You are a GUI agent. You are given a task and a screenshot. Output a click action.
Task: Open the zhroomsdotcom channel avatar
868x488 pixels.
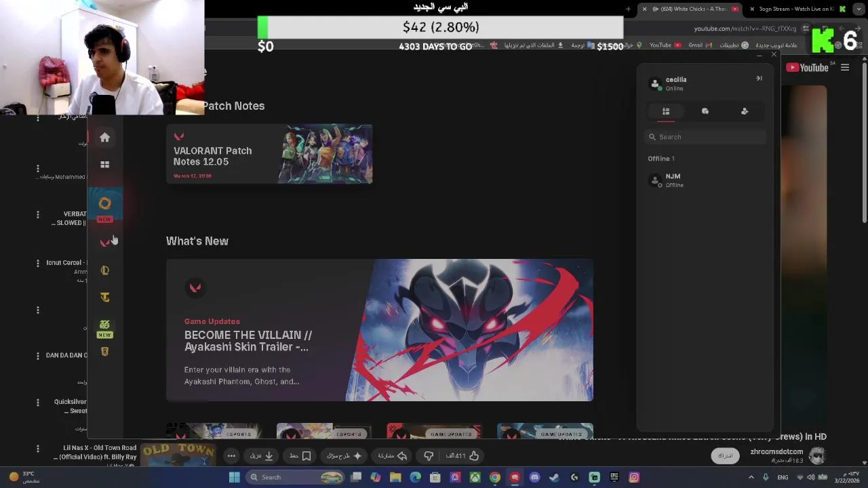[x=817, y=455]
